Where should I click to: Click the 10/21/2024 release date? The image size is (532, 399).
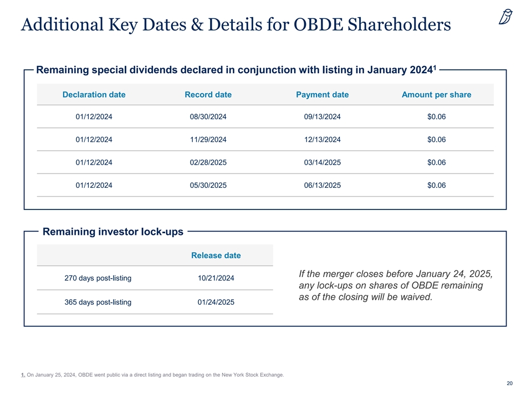pos(216,278)
